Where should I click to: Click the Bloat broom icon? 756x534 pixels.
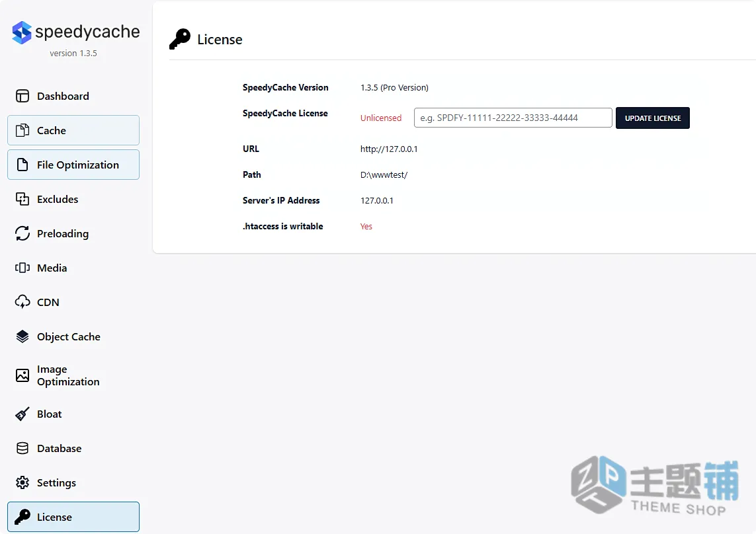[22, 414]
